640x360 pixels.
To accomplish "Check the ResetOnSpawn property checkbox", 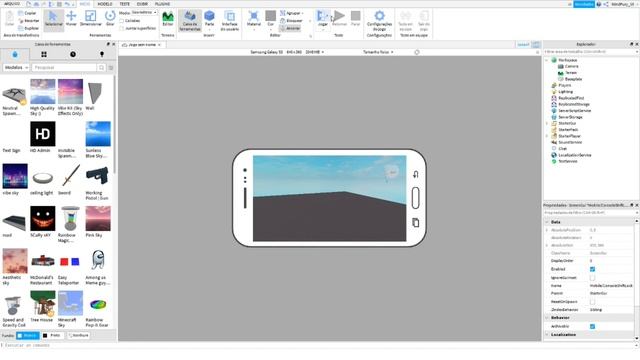I will [x=592, y=302].
